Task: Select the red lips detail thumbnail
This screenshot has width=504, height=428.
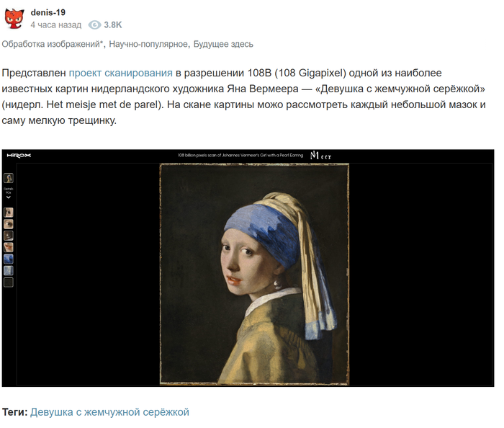Action: pyautogui.click(x=9, y=247)
